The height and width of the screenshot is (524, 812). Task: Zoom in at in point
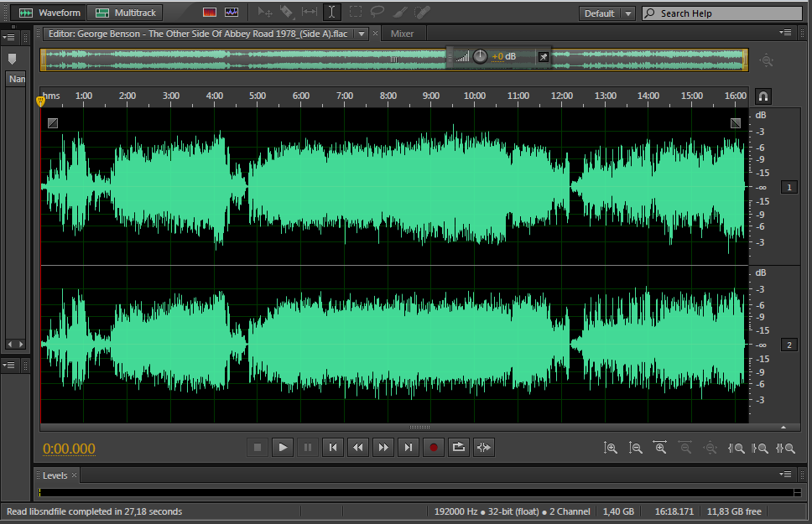coord(736,449)
